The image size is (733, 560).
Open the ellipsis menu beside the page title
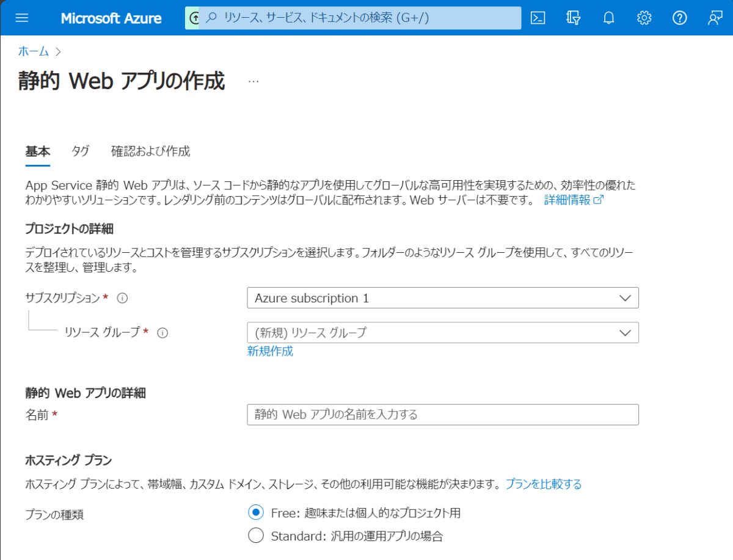click(253, 81)
